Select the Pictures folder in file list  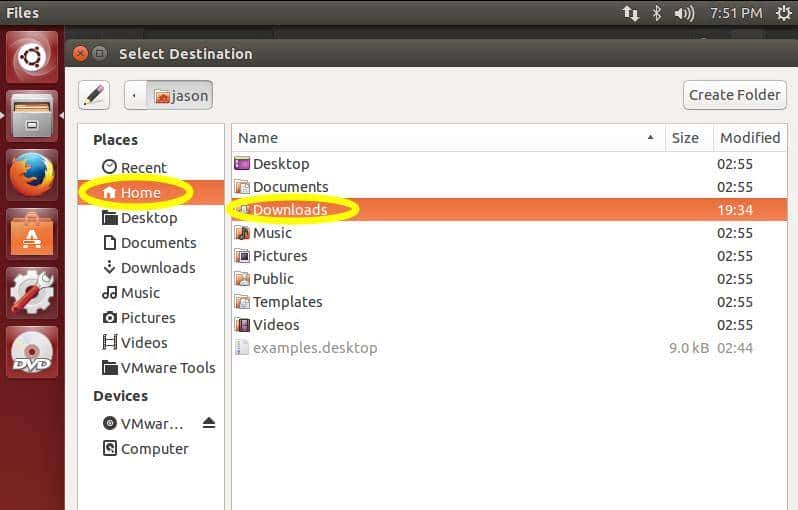(x=510, y=256)
